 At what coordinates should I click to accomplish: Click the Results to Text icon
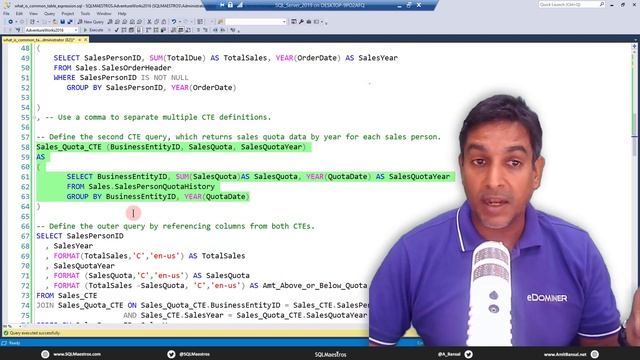click(x=172, y=30)
